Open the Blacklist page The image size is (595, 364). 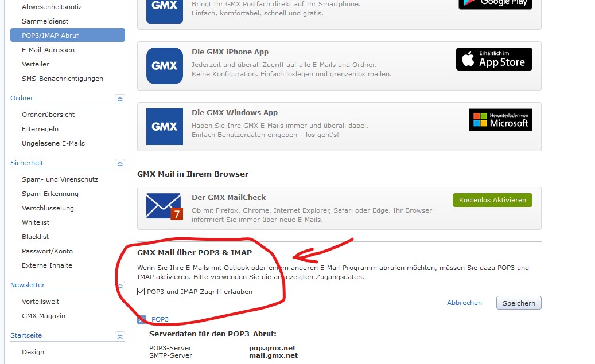(x=36, y=237)
